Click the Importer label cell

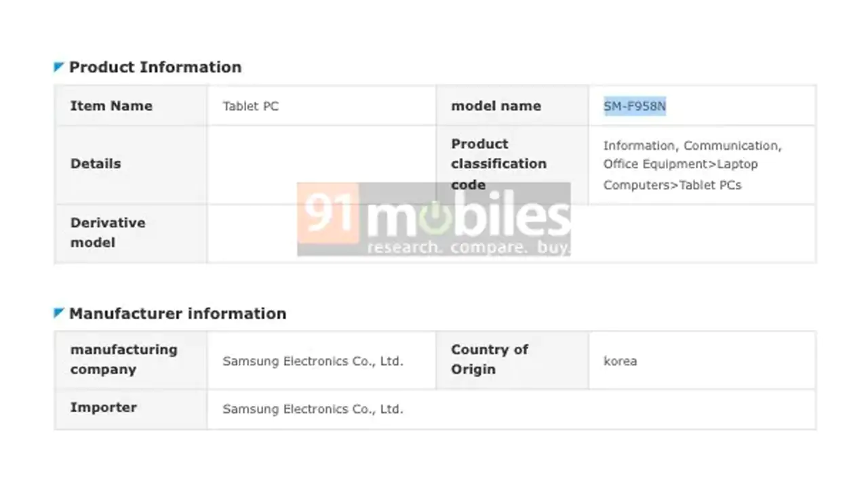(x=131, y=409)
